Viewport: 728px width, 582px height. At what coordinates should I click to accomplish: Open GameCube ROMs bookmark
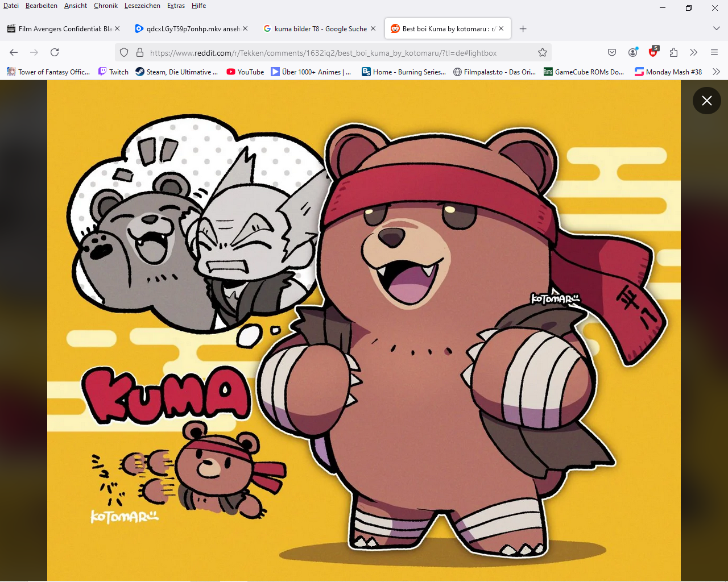click(584, 72)
